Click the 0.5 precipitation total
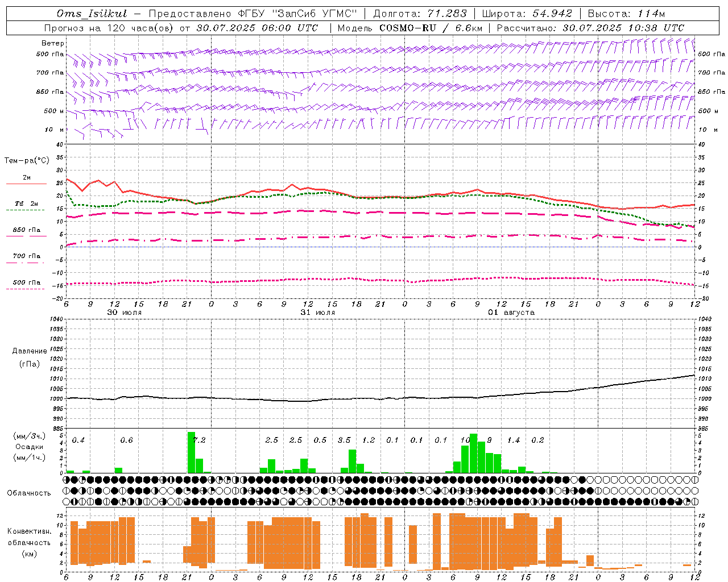Screen dimensions: 728x582 coord(320,440)
